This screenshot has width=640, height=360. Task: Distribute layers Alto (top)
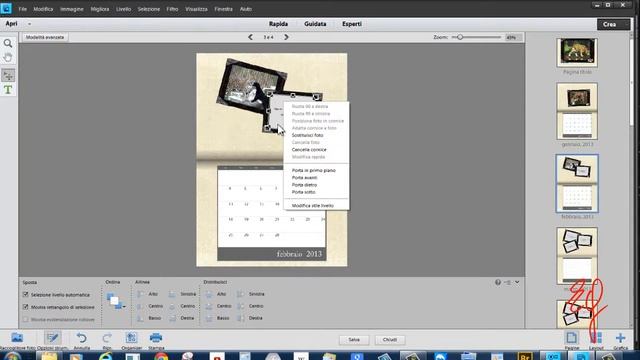[x=216, y=294]
